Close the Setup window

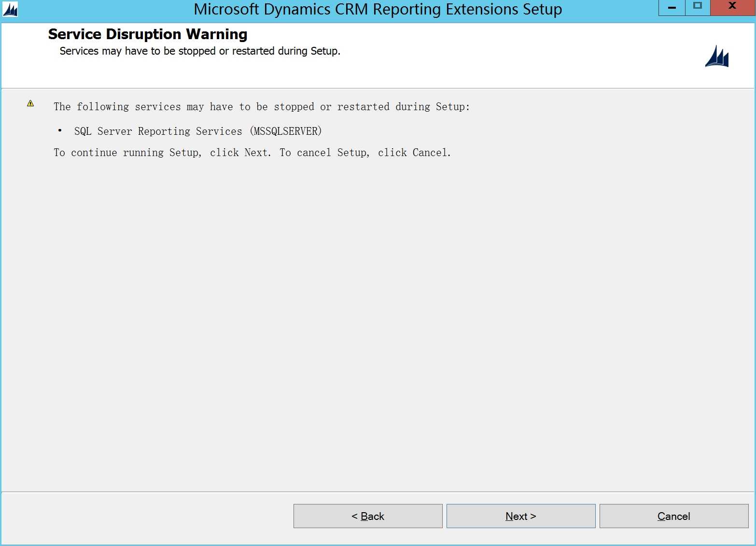[732, 7]
